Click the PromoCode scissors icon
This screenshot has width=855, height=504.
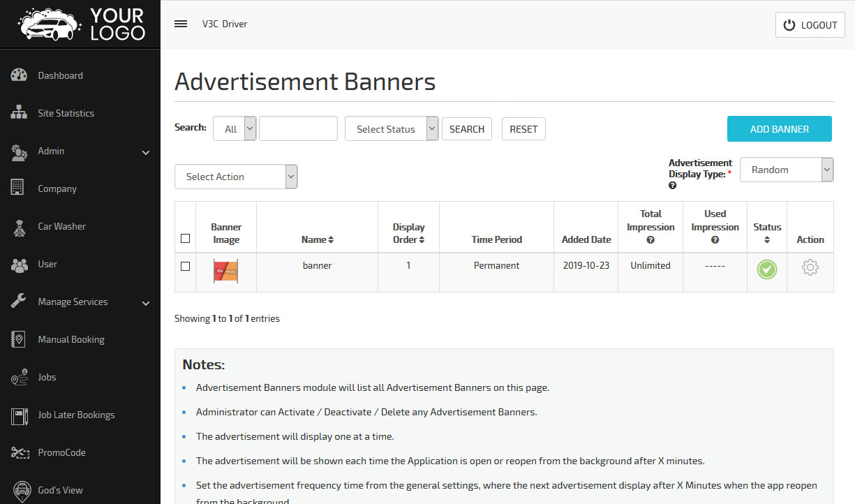coord(19,452)
